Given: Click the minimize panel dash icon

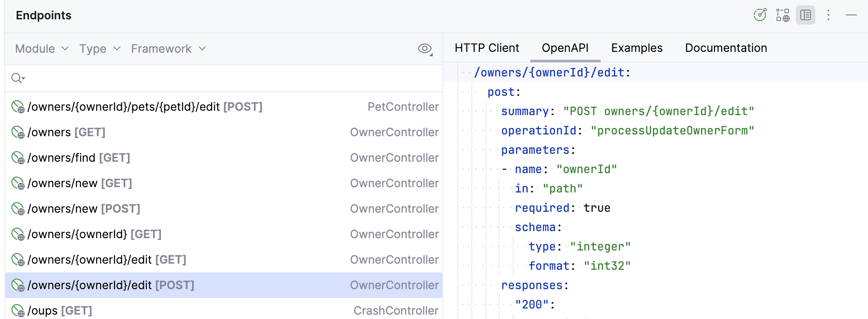Looking at the screenshot, I should click(851, 15).
